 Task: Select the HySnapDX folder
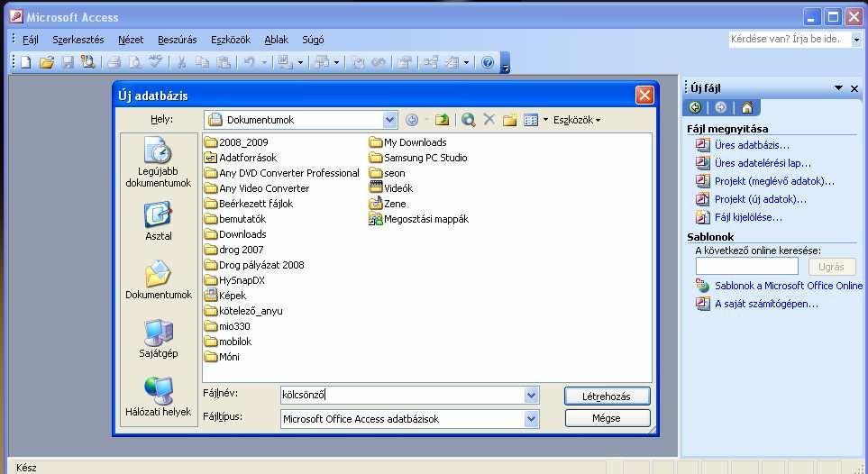point(234,280)
